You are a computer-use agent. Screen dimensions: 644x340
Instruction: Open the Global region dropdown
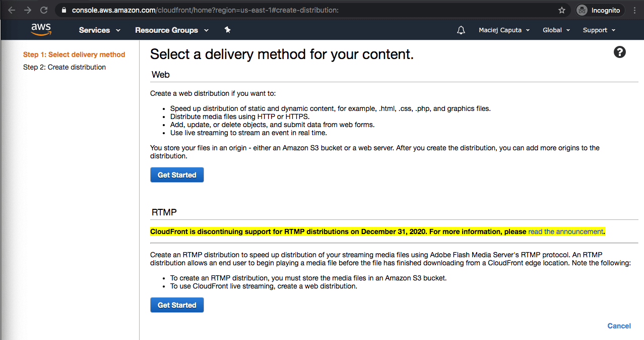click(x=556, y=30)
